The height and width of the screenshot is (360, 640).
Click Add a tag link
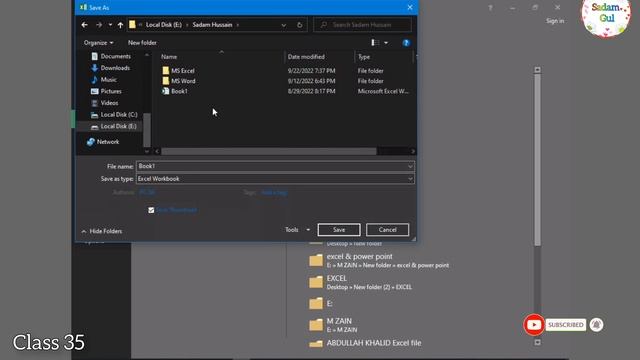pyautogui.click(x=274, y=192)
